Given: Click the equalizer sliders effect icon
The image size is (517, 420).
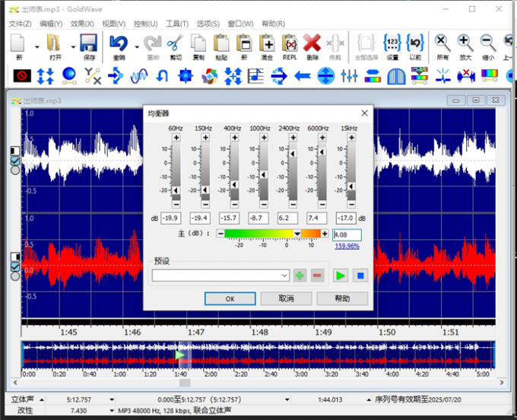Looking at the screenshot, I should (x=350, y=76).
